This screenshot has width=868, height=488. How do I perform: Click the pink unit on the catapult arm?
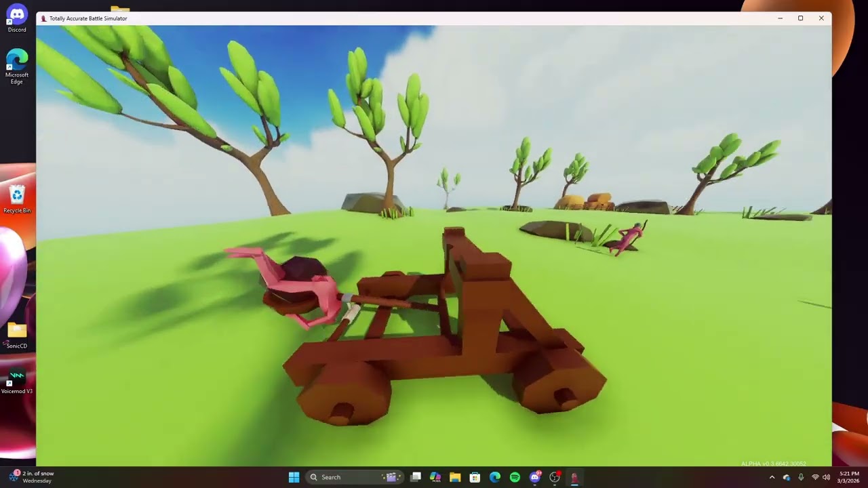pyautogui.click(x=288, y=288)
